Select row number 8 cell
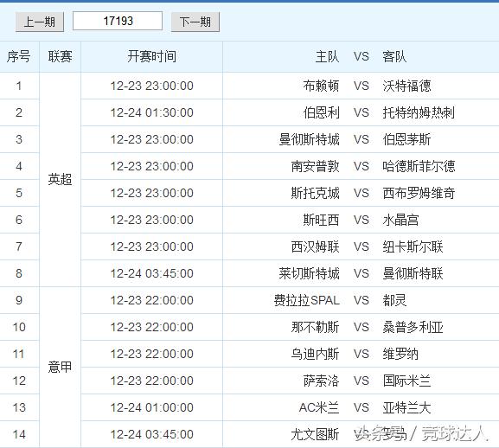Image resolution: width=499 pixels, height=448 pixels. (x=19, y=273)
